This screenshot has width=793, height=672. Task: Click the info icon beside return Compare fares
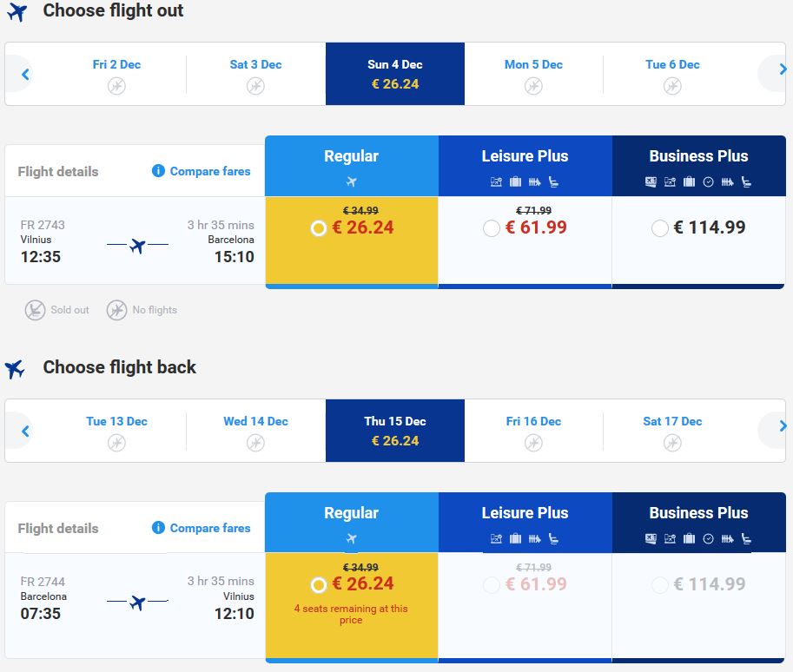pyautogui.click(x=158, y=528)
